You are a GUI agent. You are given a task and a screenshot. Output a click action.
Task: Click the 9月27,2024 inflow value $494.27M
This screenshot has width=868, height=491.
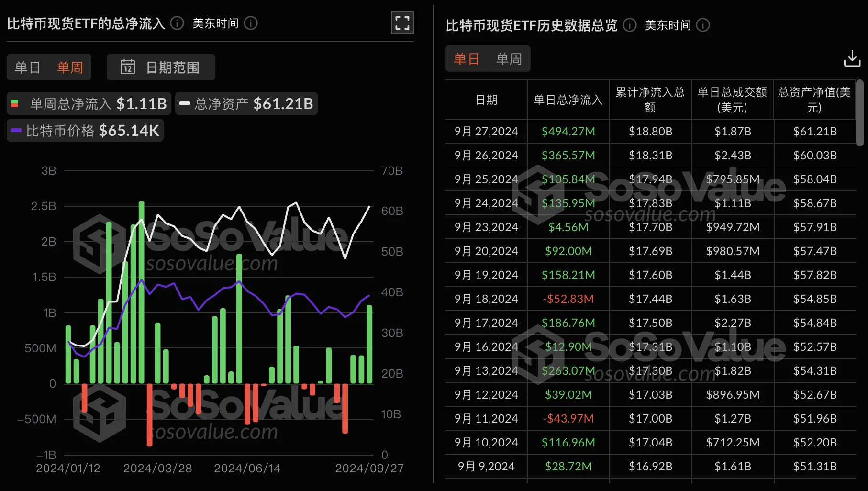(568, 131)
